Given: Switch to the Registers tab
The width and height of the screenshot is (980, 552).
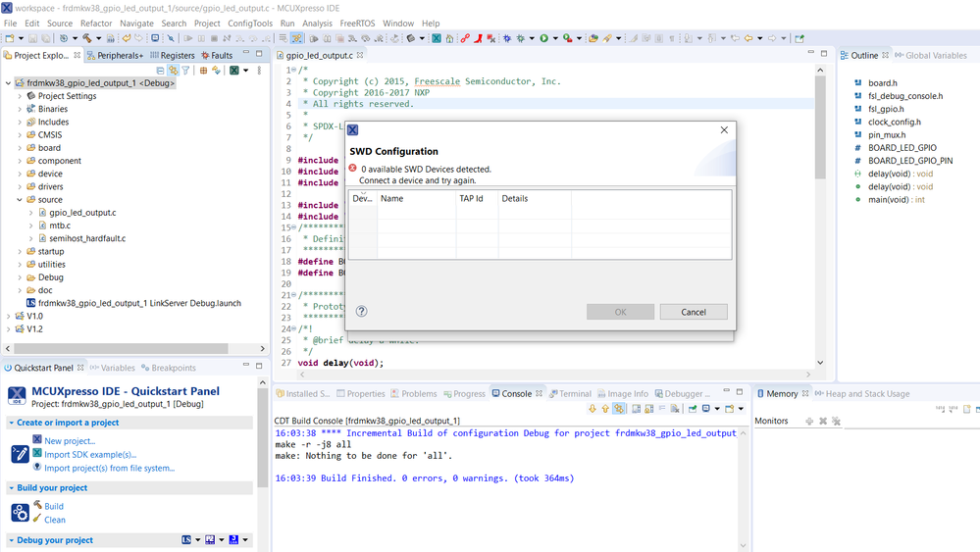Looking at the screenshot, I should (x=173, y=56).
